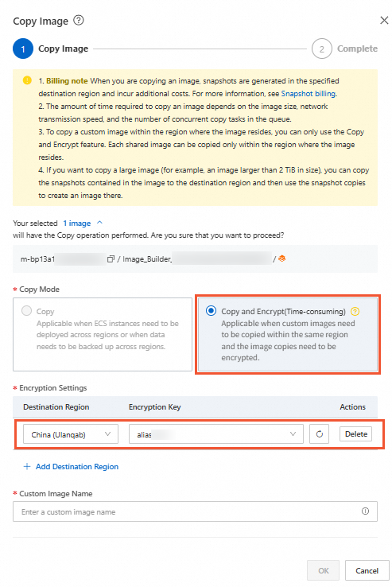
Task: Collapse the selected 1 image list
Action: click(x=99, y=223)
